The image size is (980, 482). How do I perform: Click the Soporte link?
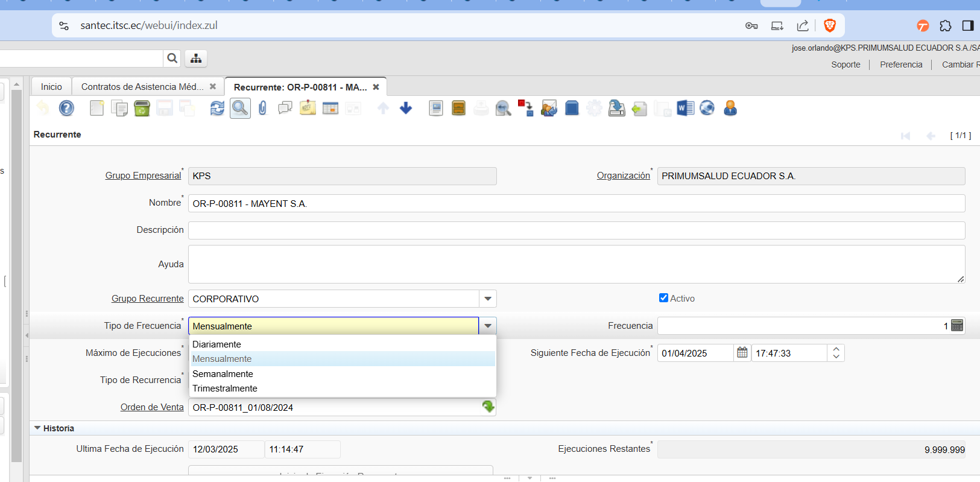pos(846,65)
